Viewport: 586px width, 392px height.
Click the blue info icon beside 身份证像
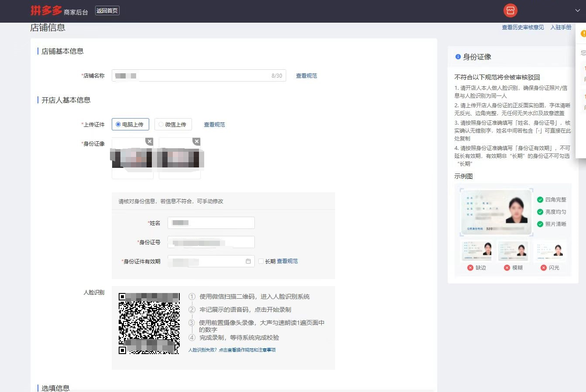pyautogui.click(x=458, y=57)
